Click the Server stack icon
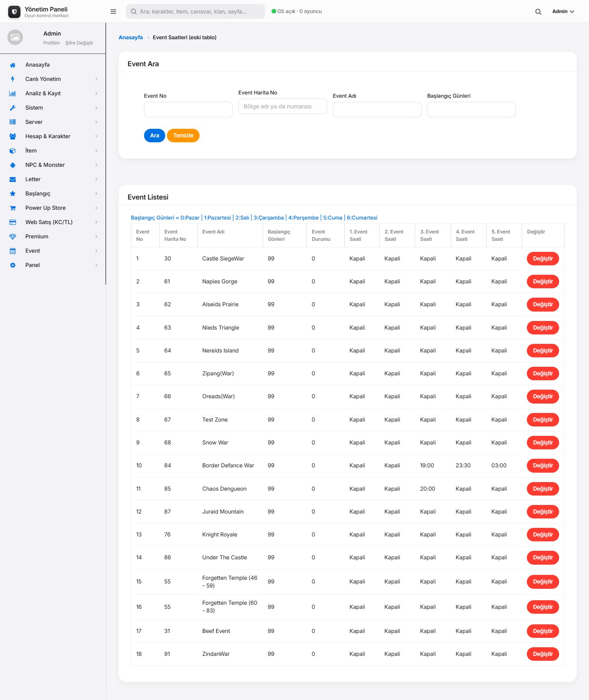This screenshot has width=589, height=700. [x=13, y=122]
